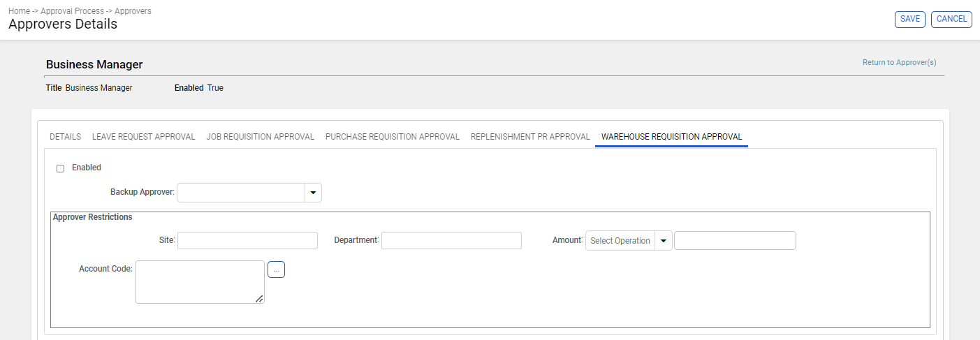Open the Backup Approver dropdown arrow

point(313,193)
